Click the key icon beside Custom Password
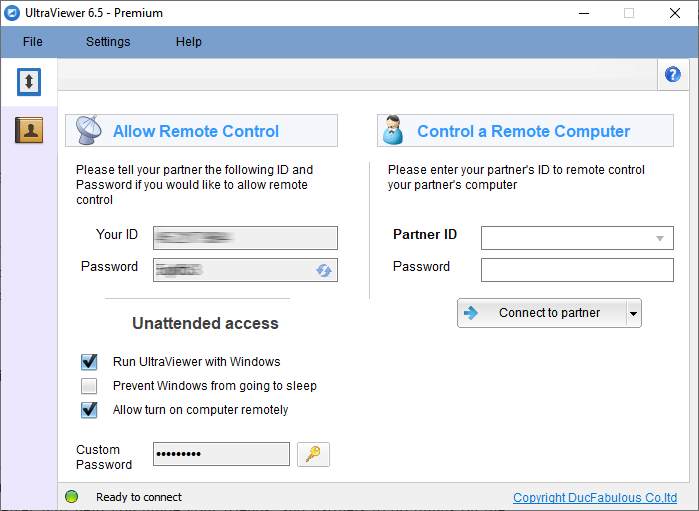This screenshot has width=699, height=511. [x=313, y=454]
